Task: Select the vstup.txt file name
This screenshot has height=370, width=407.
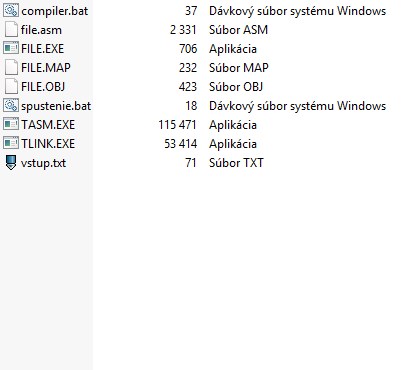Action: (x=43, y=163)
